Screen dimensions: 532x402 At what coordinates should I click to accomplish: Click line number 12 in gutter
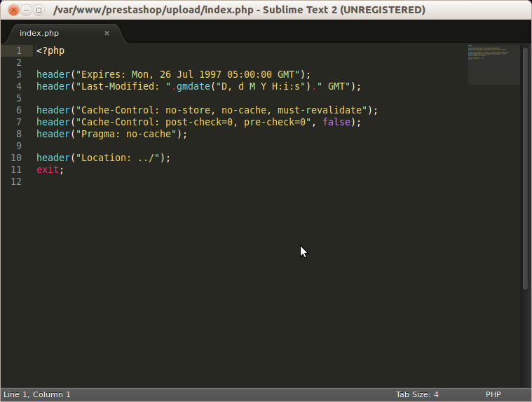tap(16, 181)
